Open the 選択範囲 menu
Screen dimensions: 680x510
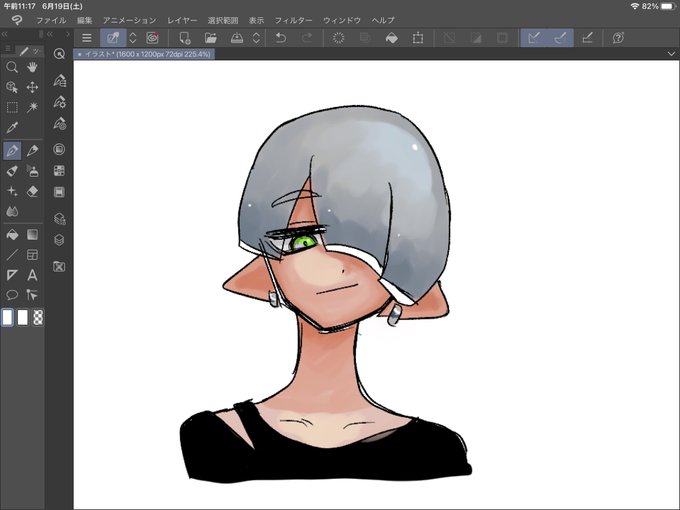[223, 20]
